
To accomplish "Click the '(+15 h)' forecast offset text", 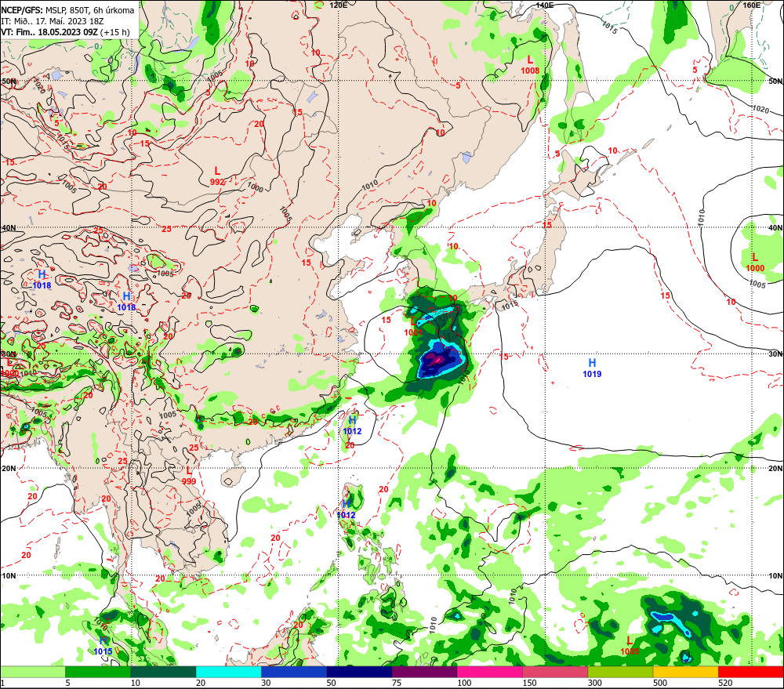I will point(115,32).
